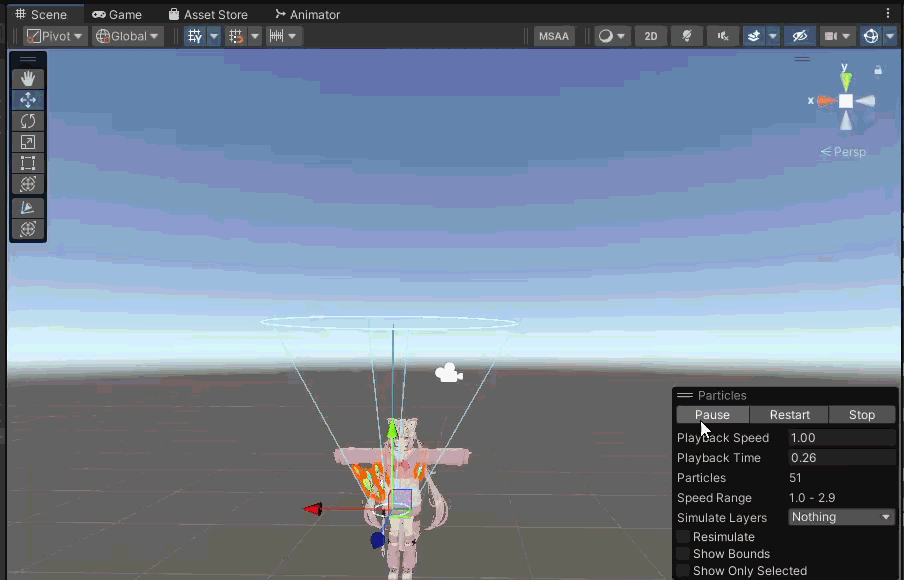This screenshot has width=904, height=580.
Task: Select the Rect transform tool
Action: click(28, 163)
